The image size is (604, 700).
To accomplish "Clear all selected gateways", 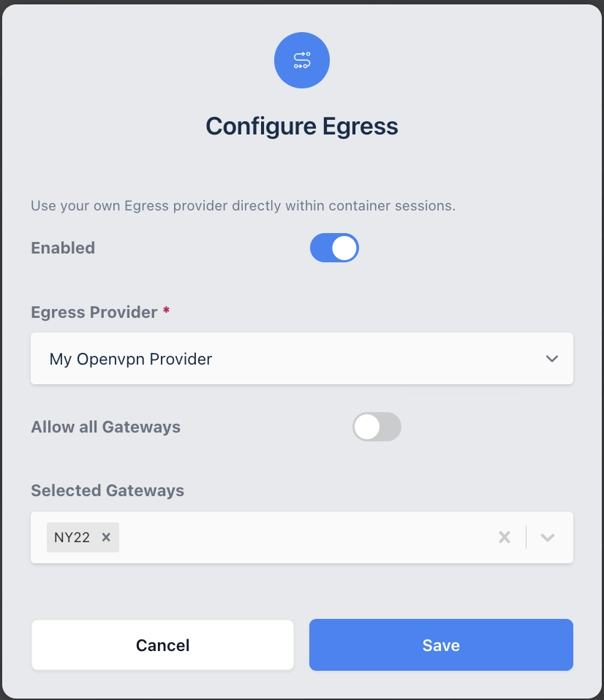I will [504, 537].
